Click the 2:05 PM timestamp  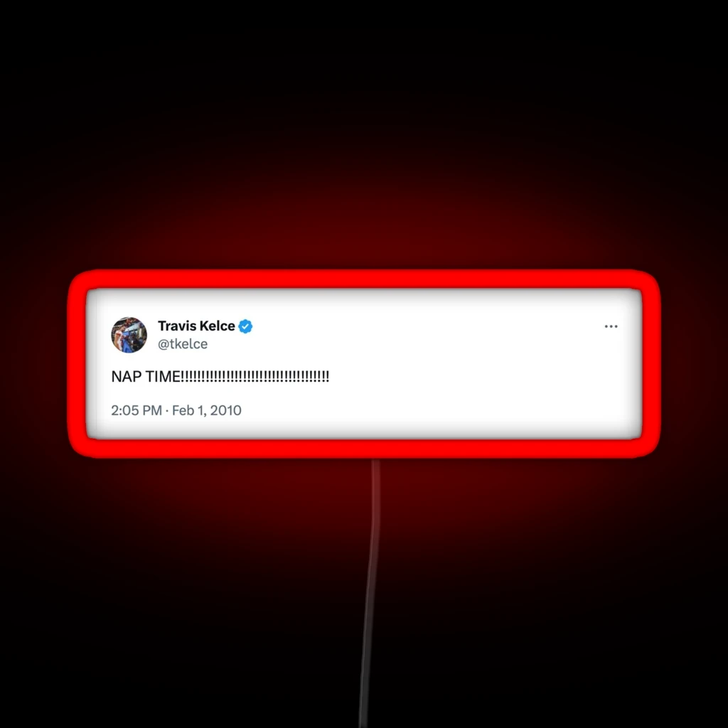[136, 410]
